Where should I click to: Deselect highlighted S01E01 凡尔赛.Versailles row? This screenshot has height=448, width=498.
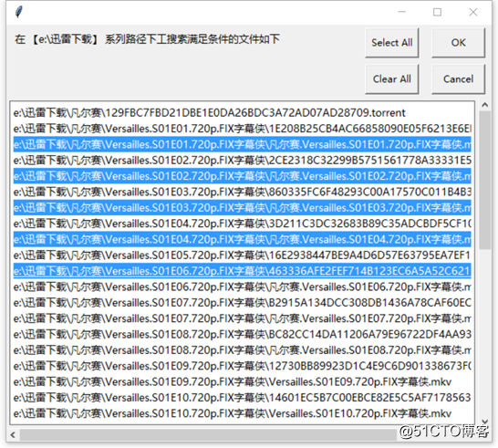pyautogui.click(x=243, y=144)
